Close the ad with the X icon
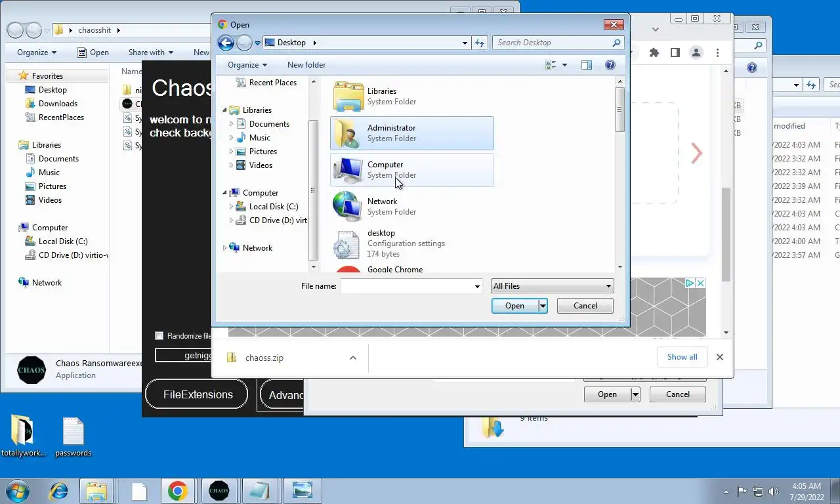The width and height of the screenshot is (840, 504). click(x=700, y=283)
